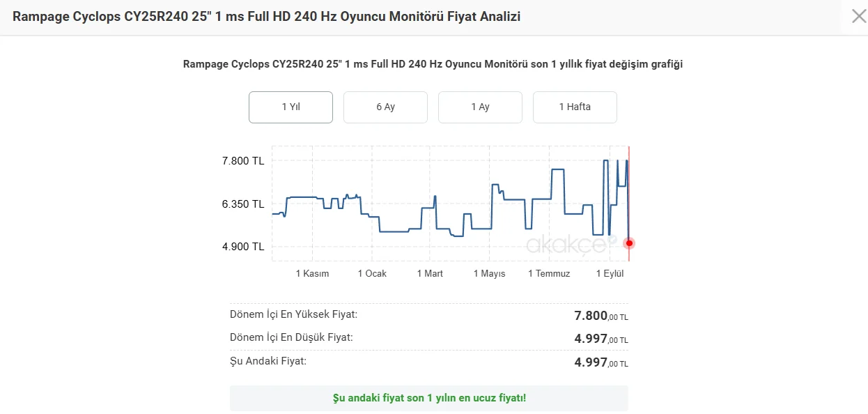Viewport: 868px width, 414px height.
Task: Click the Dönem İçi En Yüksek Fiyat row
Action: (x=428, y=315)
